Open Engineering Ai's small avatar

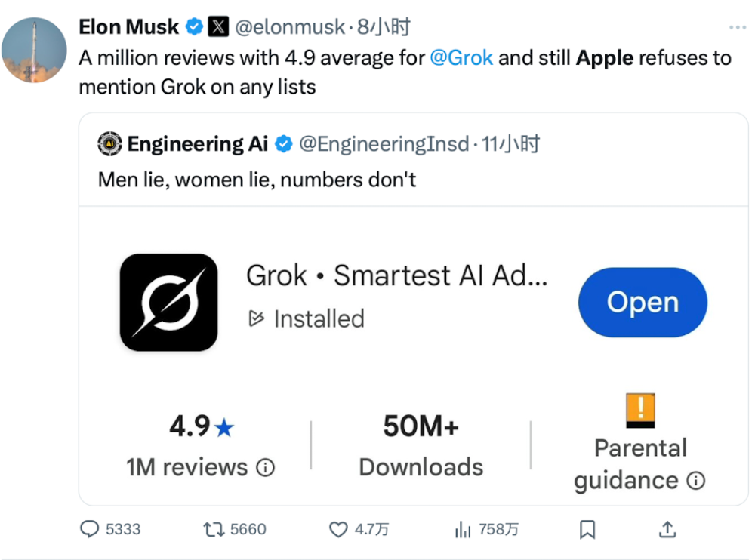point(109,143)
